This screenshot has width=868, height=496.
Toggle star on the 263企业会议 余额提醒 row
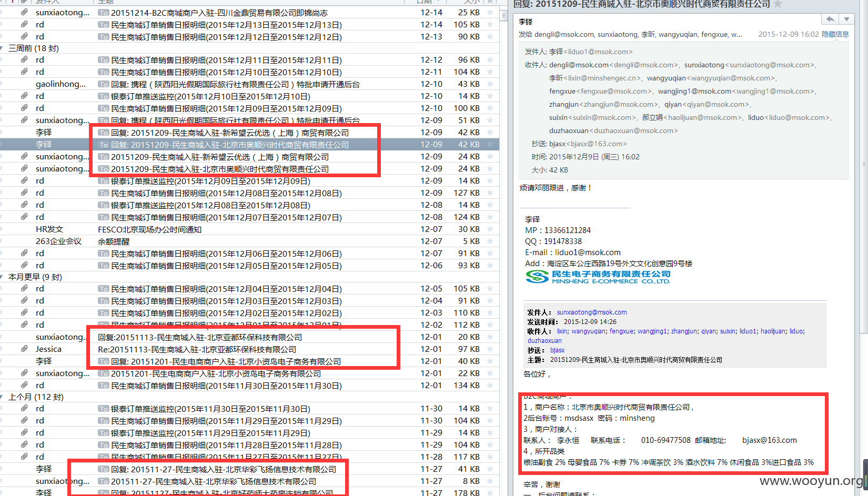[490, 241]
